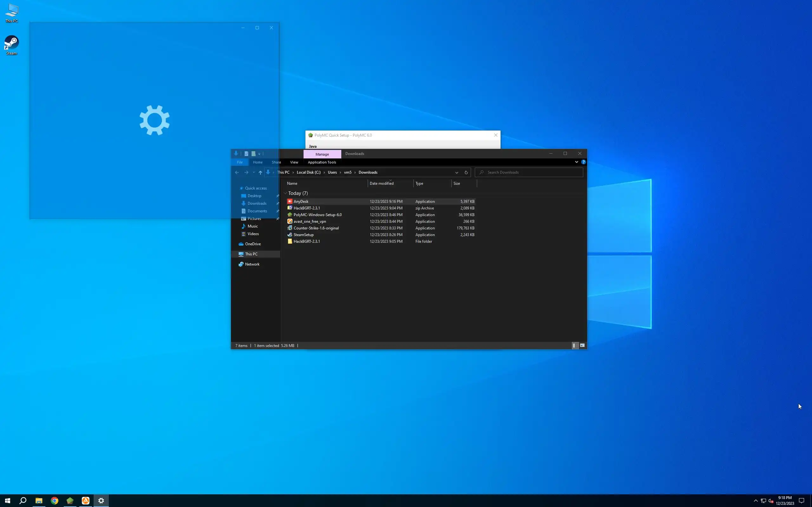Click the PolyMC taskbar icon
The height and width of the screenshot is (507, 812).
point(70,501)
